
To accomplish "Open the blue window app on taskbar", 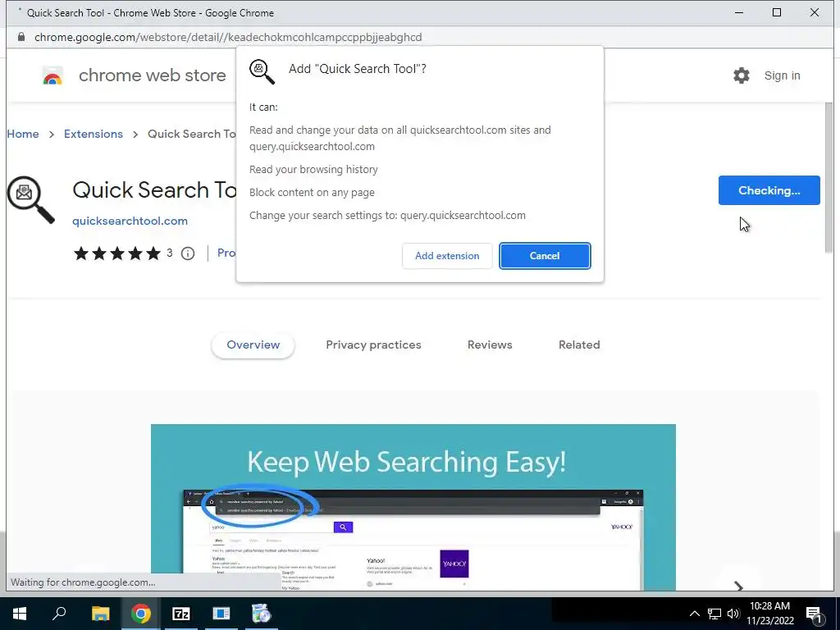I will pyautogui.click(x=221, y=614).
